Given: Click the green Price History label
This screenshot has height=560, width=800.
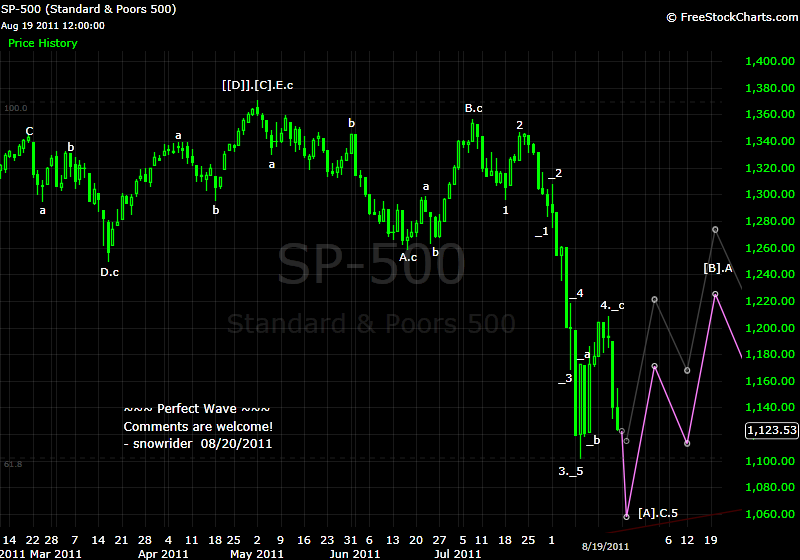Looking at the screenshot, I should [43, 43].
